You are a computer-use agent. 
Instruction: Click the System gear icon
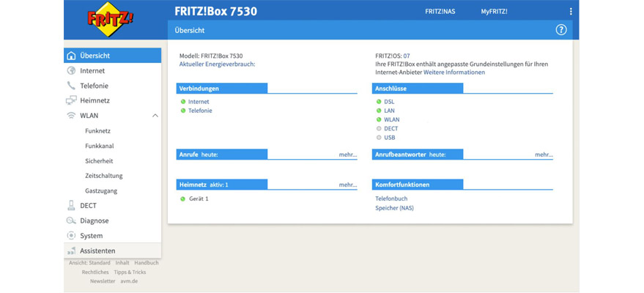coord(71,236)
